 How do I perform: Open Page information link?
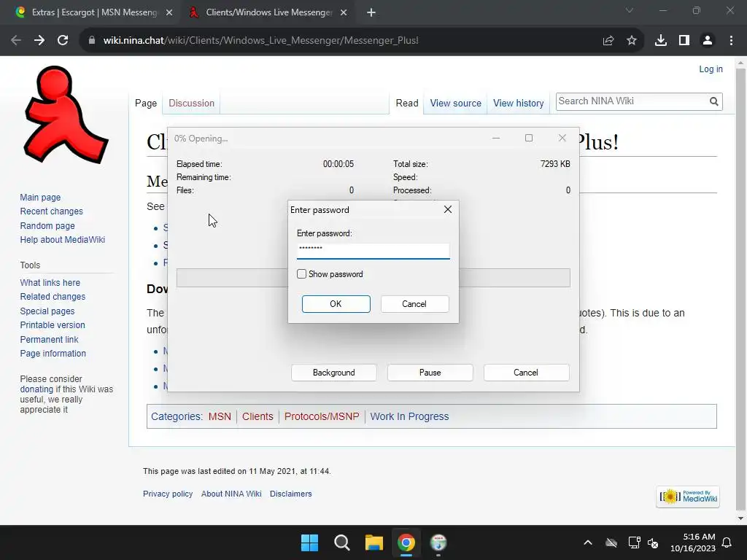(x=53, y=354)
